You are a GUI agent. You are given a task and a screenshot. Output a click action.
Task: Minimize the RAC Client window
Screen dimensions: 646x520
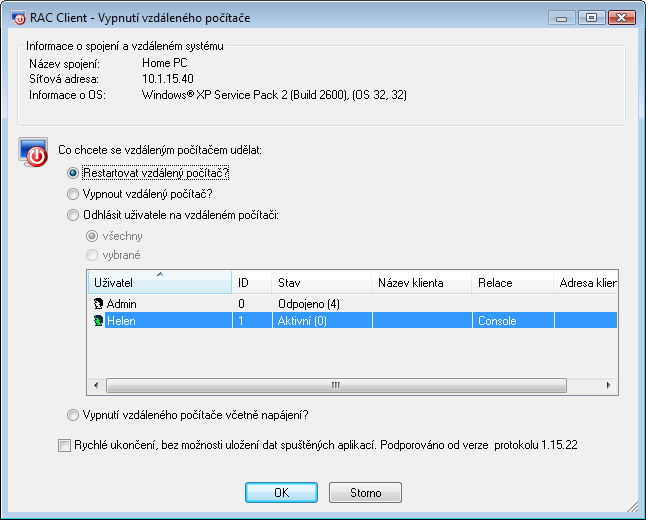pyautogui.click(x=562, y=18)
